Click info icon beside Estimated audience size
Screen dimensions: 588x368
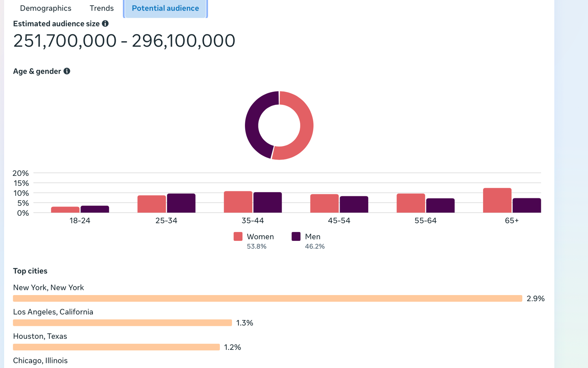tap(105, 24)
